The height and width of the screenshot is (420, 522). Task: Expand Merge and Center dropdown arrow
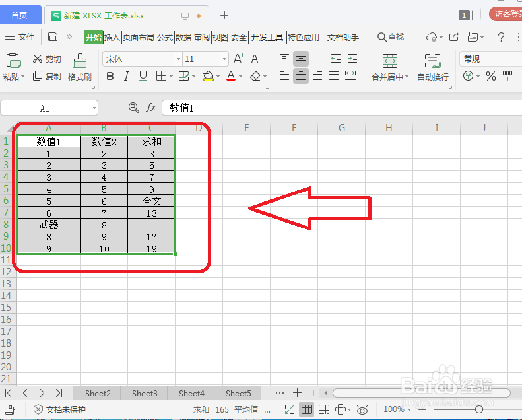[407, 77]
